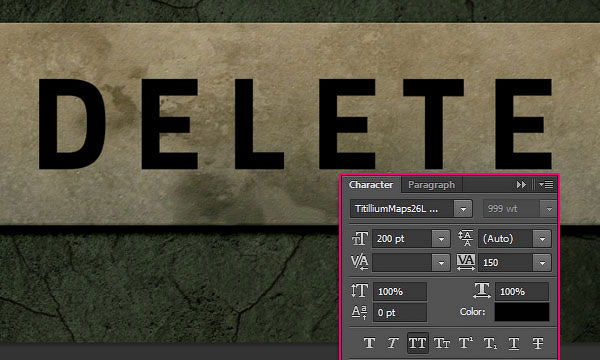This screenshot has height=360, width=600.
Task: Click the tracking field showing 150
Action: click(x=505, y=262)
